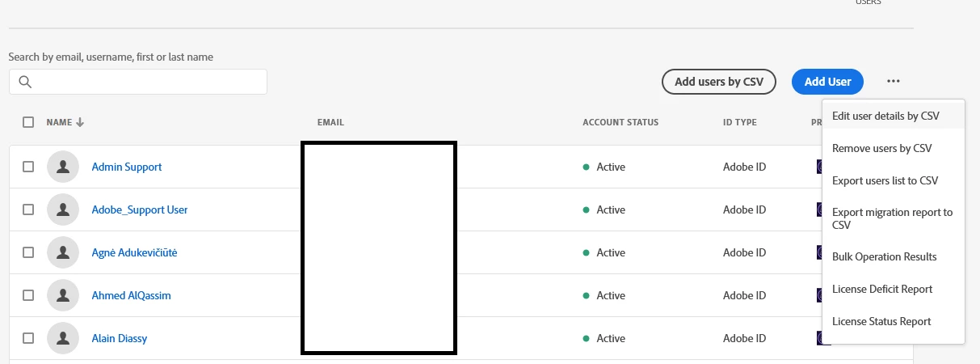Screen dimensions: 980x364
Task: Click the Add User button
Action: click(828, 82)
